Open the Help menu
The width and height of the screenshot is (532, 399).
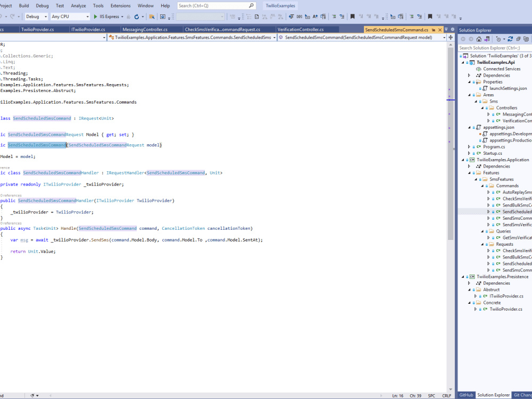point(165,5)
